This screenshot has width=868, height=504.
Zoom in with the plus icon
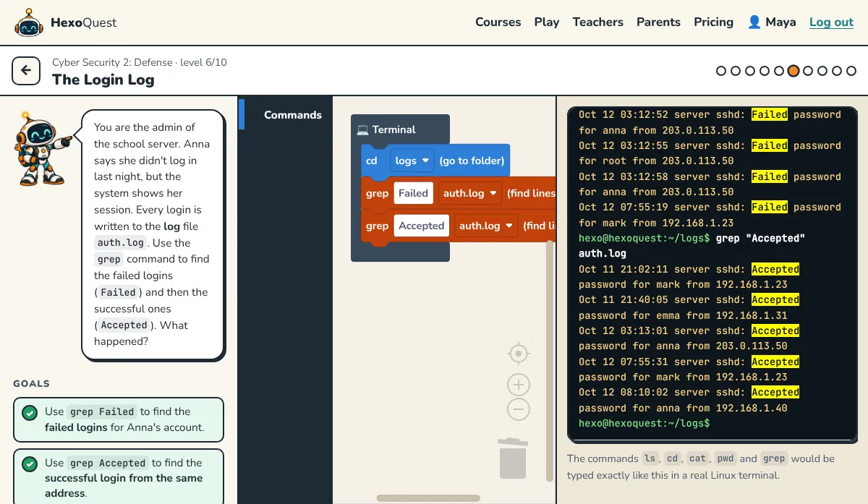(519, 384)
